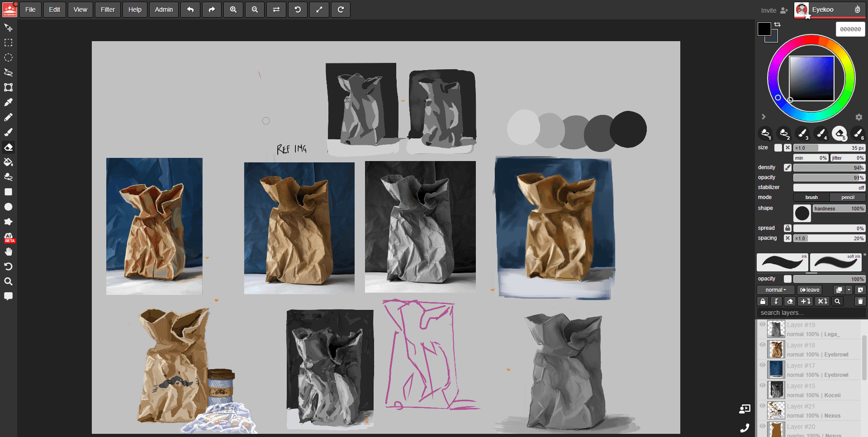Activate the transform tool in left toolbar
868x437 pixels.
coord(8,87)
